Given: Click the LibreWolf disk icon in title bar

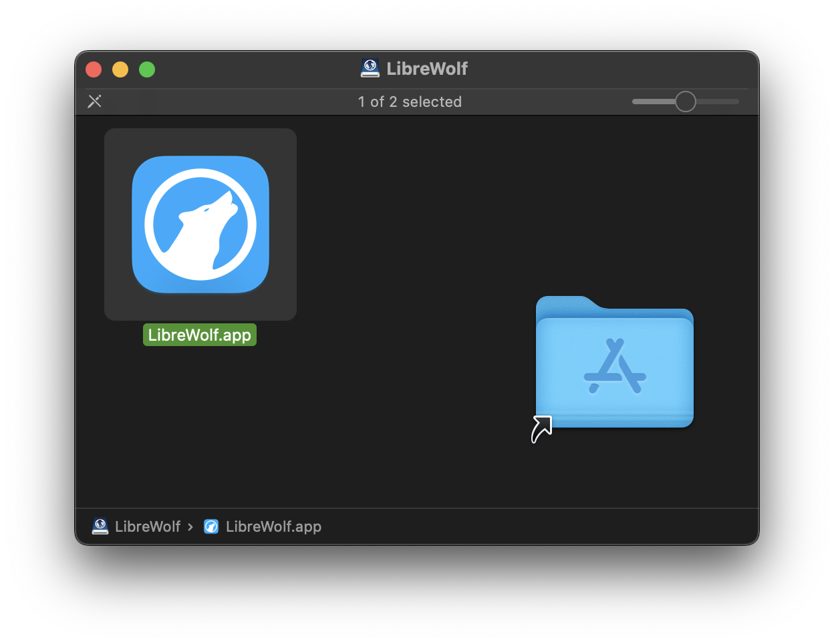Looking at the screenshot, I should point(370,68).
